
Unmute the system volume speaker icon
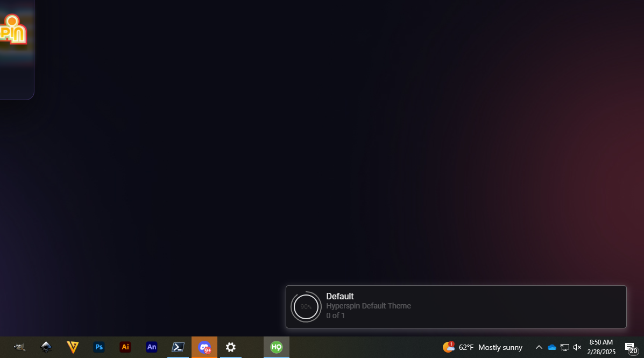[577, 347]
